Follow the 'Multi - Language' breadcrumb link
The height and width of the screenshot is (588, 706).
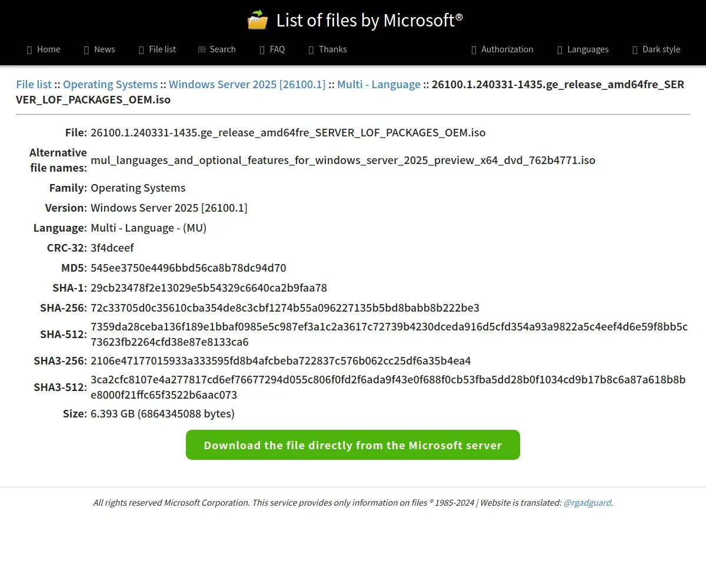[379, 84]
